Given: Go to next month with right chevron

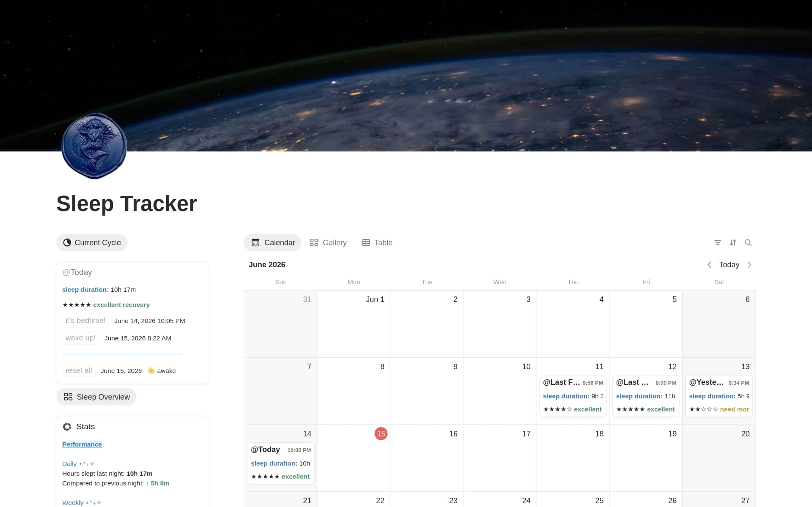Looking at the screenshot, I should point(749,265).
